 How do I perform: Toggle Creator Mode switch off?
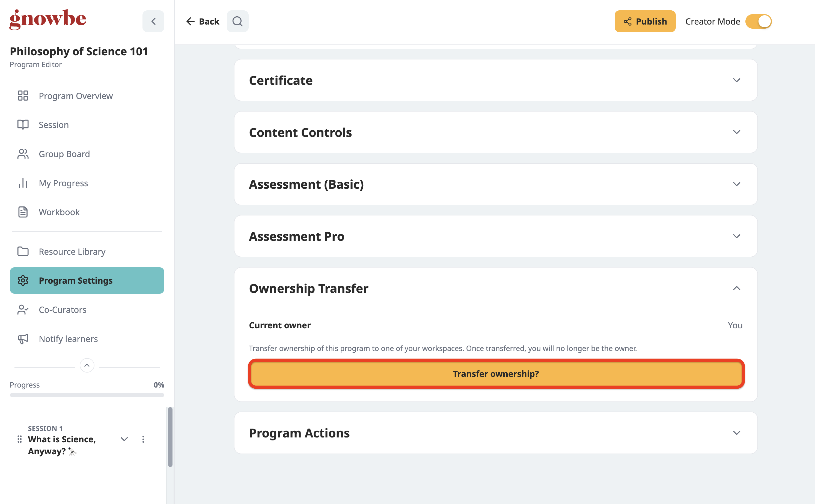click(x=759, y=21)
